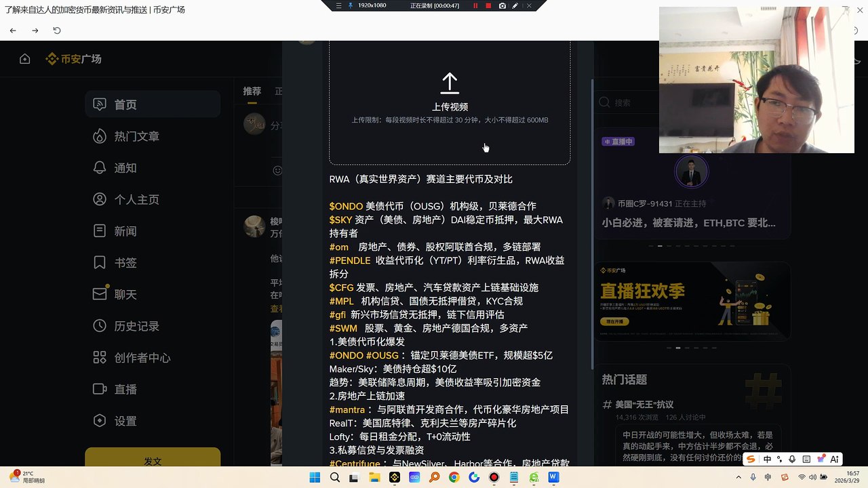Click the #mantra hashtag

pos(347,409)
